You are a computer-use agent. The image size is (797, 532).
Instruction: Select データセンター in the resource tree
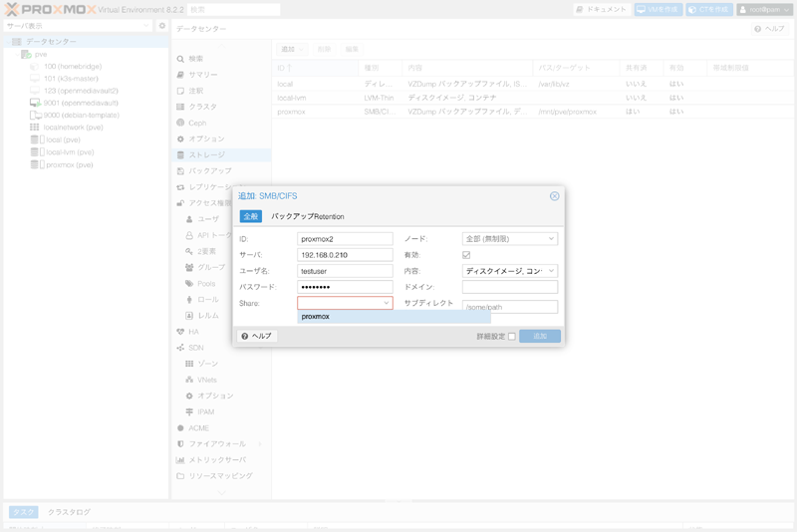pyautogui.click(x=86, y=42)
